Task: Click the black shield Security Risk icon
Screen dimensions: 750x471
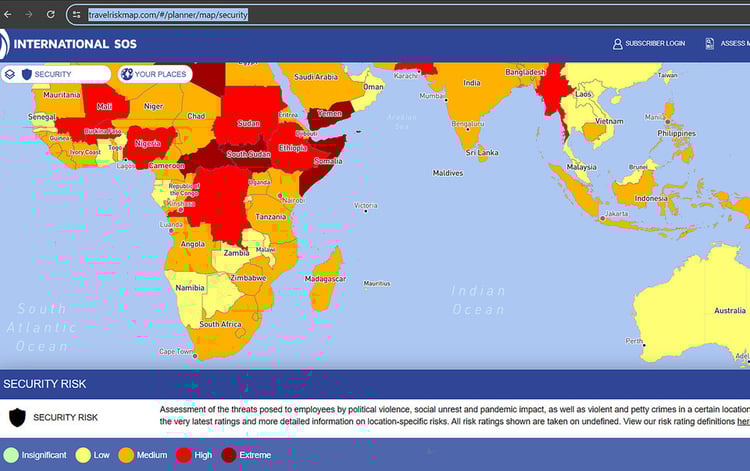Action: coord(17,417)
